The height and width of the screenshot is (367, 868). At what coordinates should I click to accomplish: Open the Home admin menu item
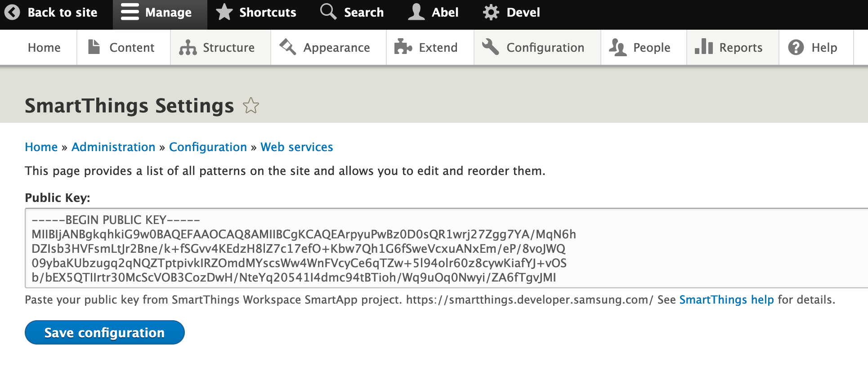(x=44, y=48)
